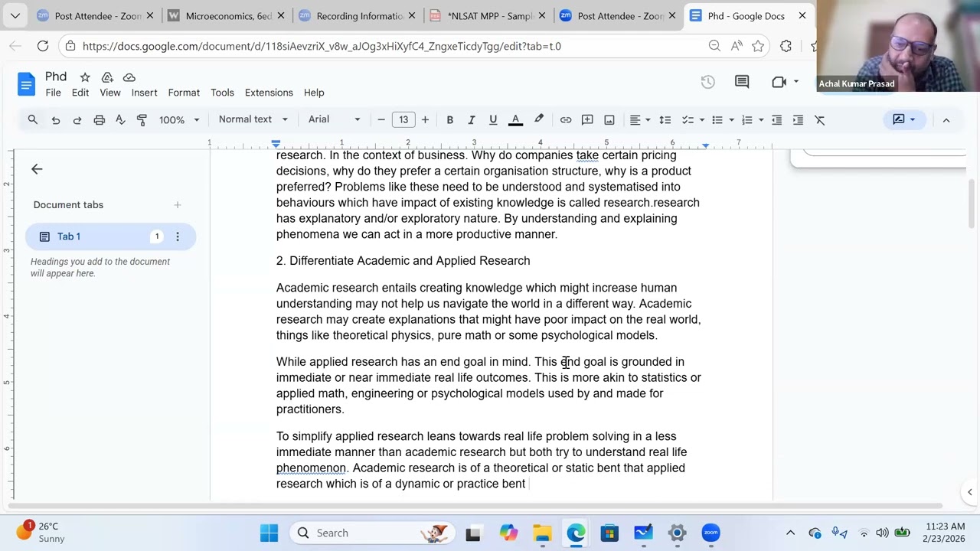This screenshot has height=551, width=980.
Task: Open the 100% zoom dropdown
Action: 179,119
